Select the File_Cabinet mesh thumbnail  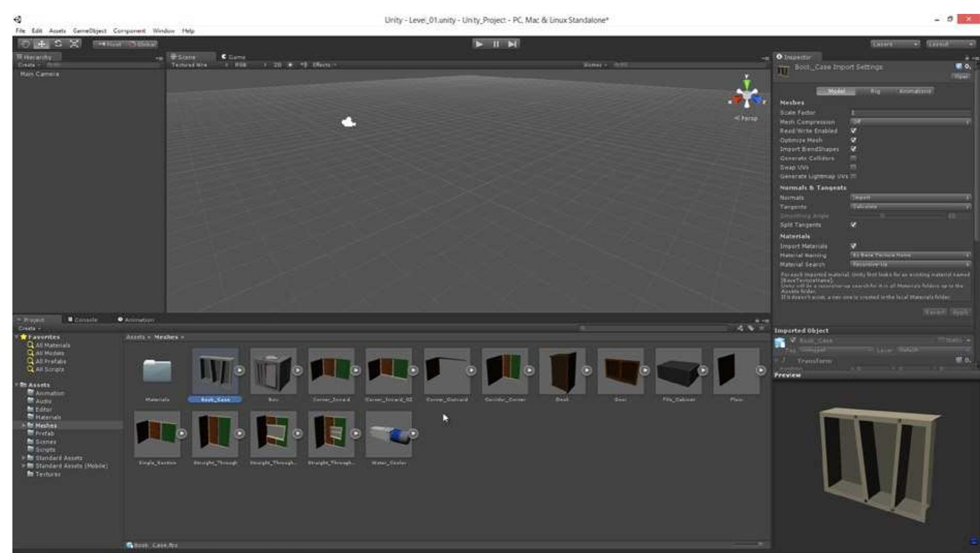point(678,371)
